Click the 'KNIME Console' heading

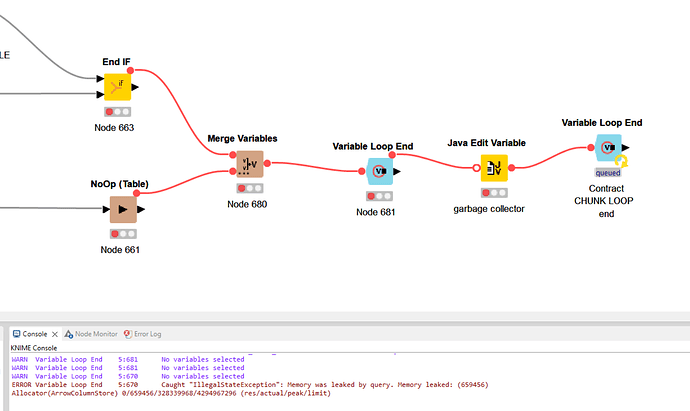[34, 348]
